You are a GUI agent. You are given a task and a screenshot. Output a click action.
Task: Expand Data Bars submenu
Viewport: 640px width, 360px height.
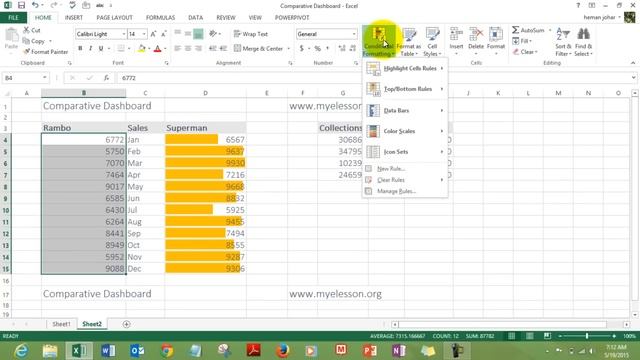pyautogui.click(x=405, y=110)
